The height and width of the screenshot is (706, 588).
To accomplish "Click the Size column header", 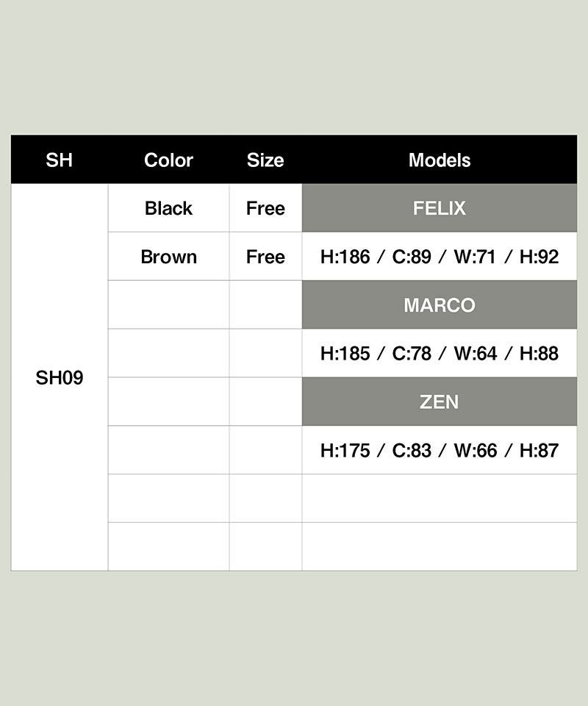I will [x=265, y=160].
